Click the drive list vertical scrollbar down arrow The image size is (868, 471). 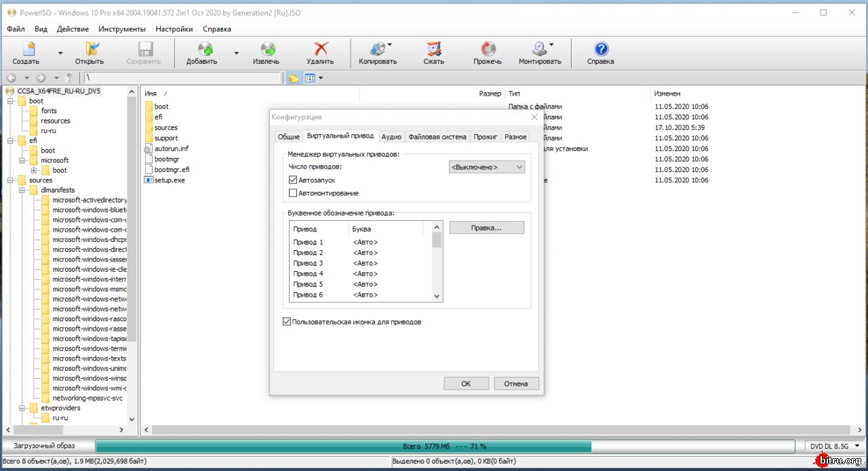[437, 296]
